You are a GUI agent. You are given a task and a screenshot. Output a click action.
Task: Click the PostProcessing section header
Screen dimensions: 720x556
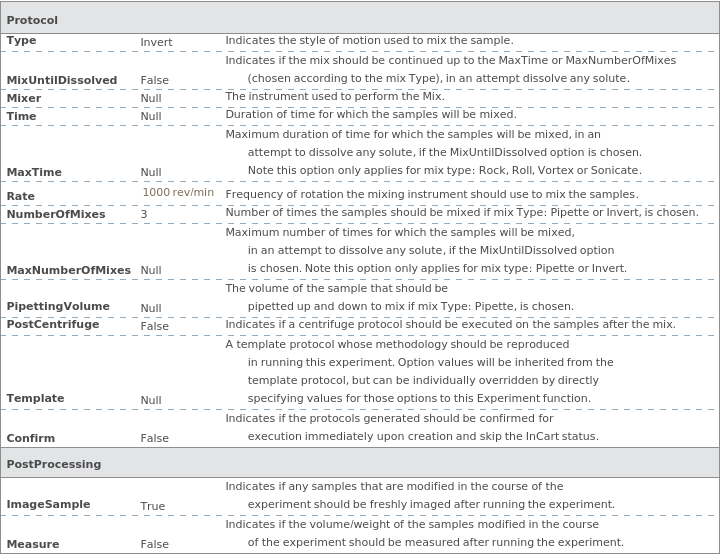(54, 464)
